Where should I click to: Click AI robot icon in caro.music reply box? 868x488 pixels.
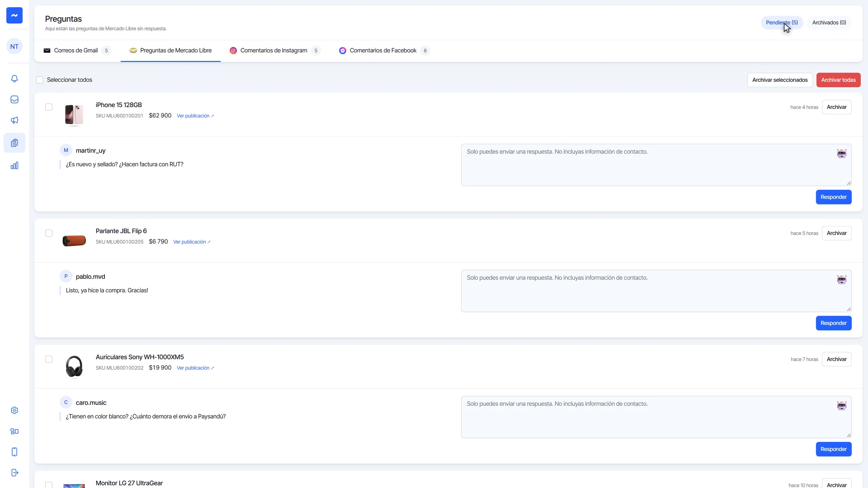(x=841, y=406)
